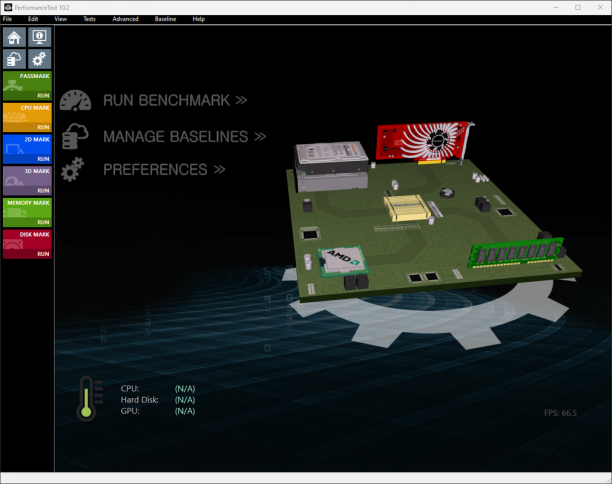This screenshot has height=484, width=612.
Task: Open the System Information monitor icon
Action: pyautogui.click(x=39, y=37)
